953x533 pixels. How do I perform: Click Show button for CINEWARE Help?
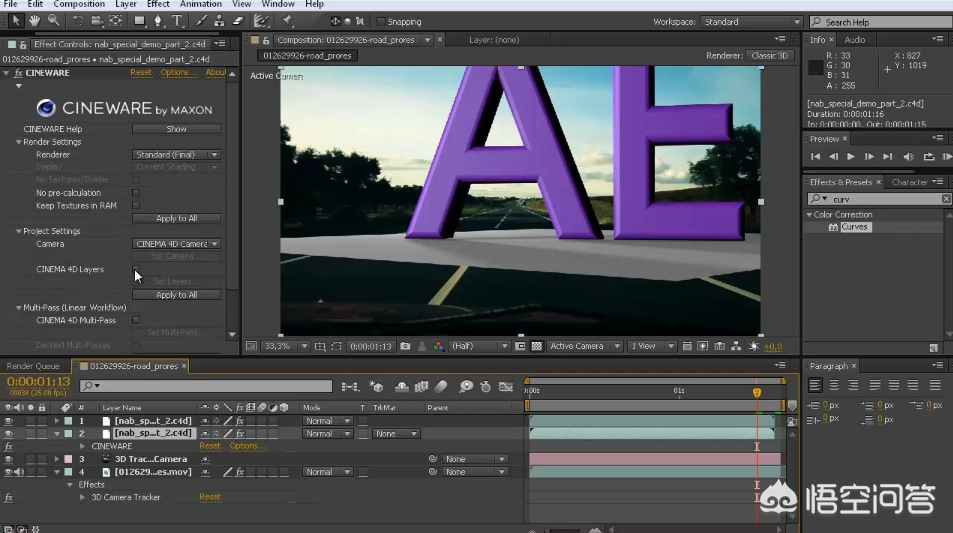(176, 129)
